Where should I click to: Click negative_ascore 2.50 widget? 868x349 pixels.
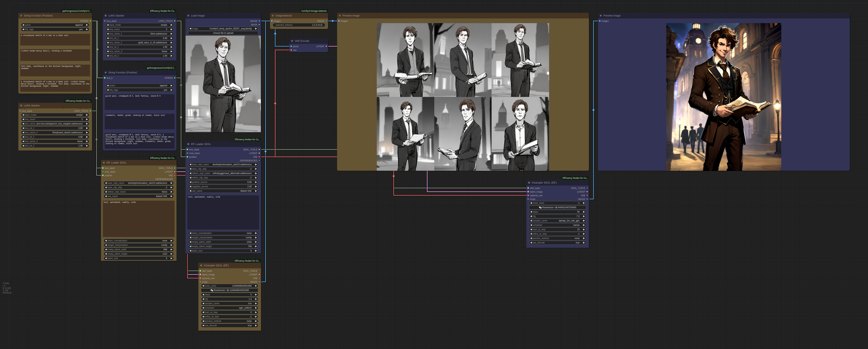223,187
